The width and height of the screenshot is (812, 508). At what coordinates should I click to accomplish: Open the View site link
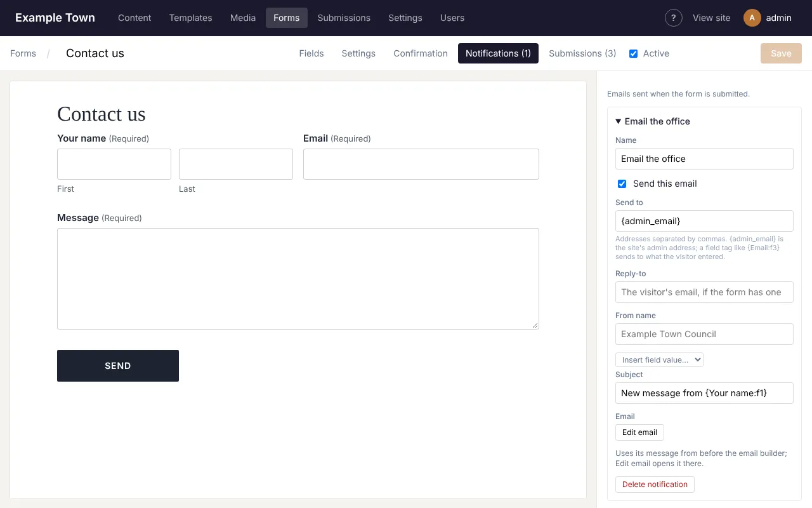point(712,18)
